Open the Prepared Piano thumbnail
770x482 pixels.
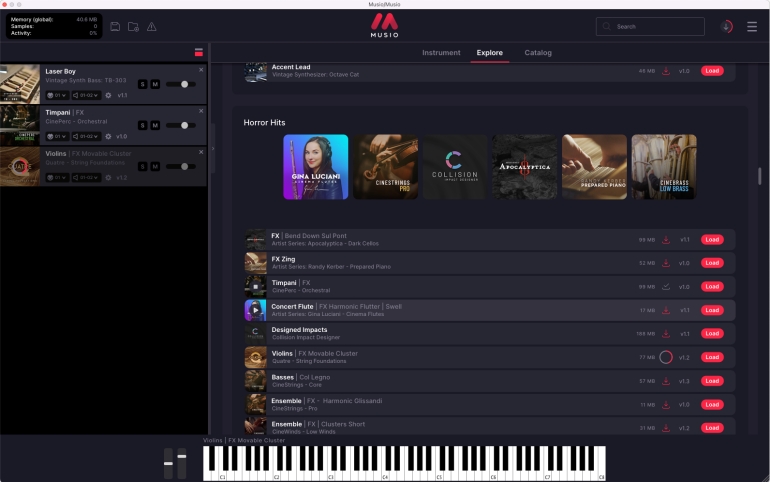594,167
